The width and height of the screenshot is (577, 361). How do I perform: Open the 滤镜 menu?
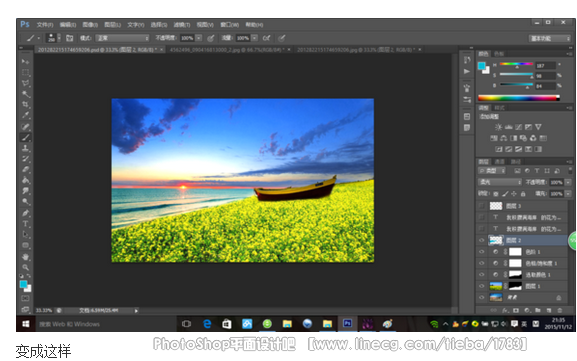(181, 25)
